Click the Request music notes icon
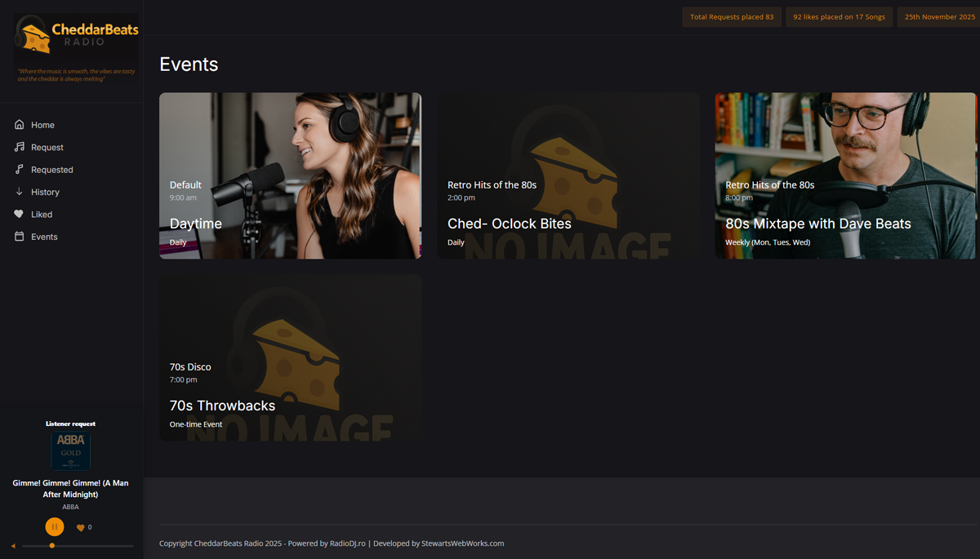 coord(20,147)
